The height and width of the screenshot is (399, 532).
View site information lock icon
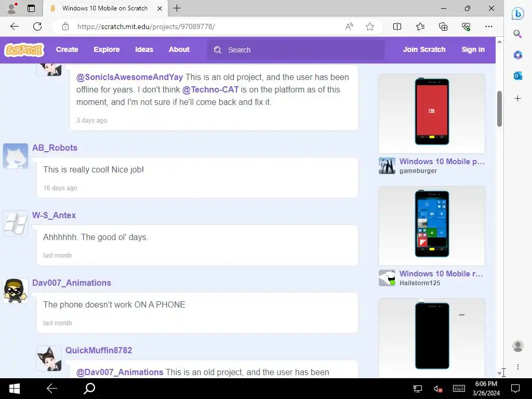[65, 26]
